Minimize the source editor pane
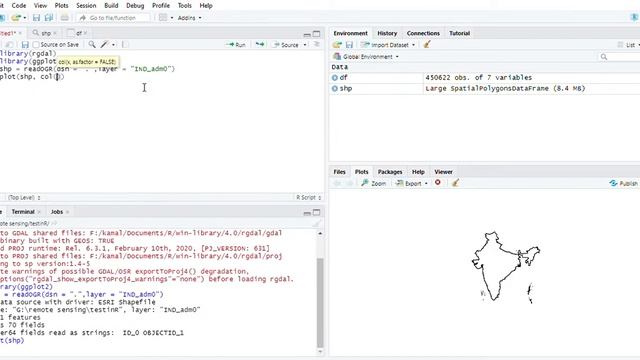Screen dimensions: 640x360 [x=307, y=34]
